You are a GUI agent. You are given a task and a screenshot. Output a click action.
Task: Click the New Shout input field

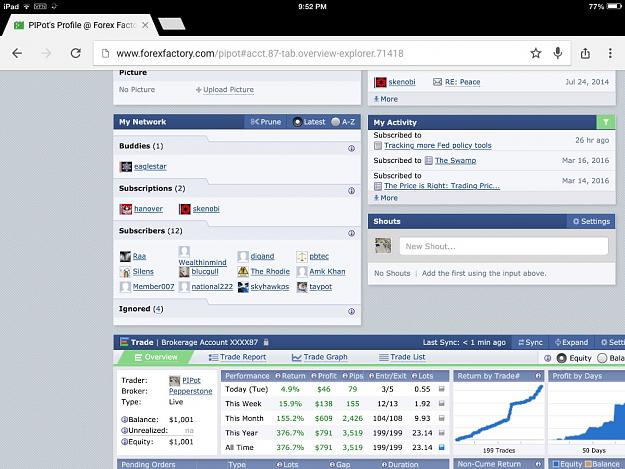(x=504, y=246)
